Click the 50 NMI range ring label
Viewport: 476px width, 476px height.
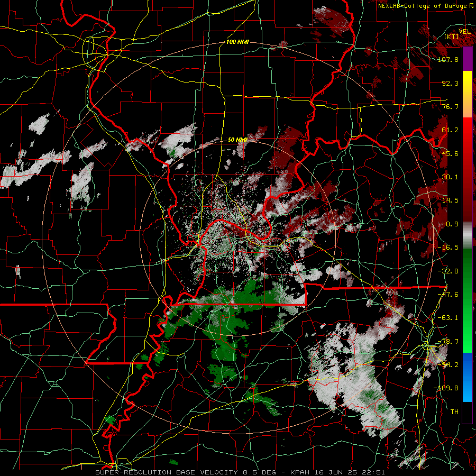[x=237, y=140]
